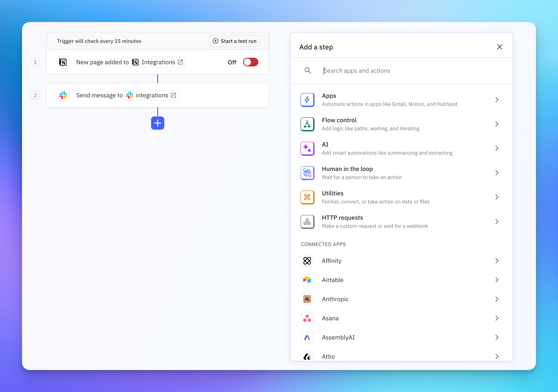Image resolution: width=558 pixels, height=392 pixels.
Task: Select the Human in the loop icon
Action: tap(307, 173)
